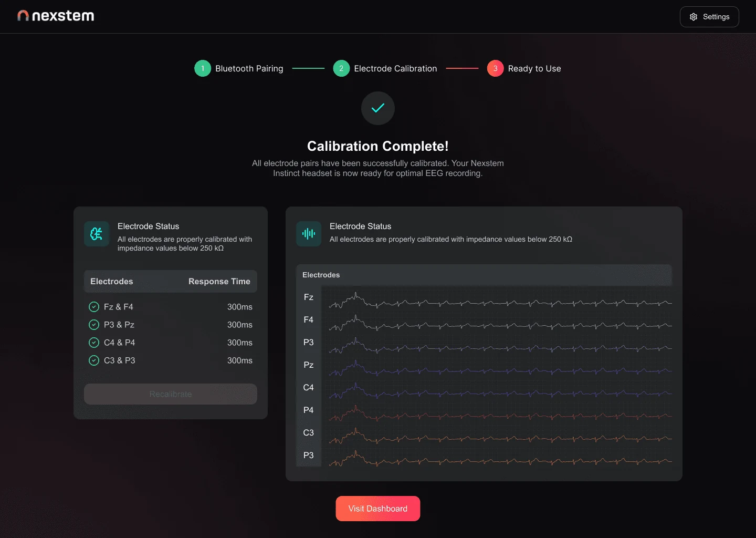Click the check icon beside C3 & P3

[x=94, y=360]
